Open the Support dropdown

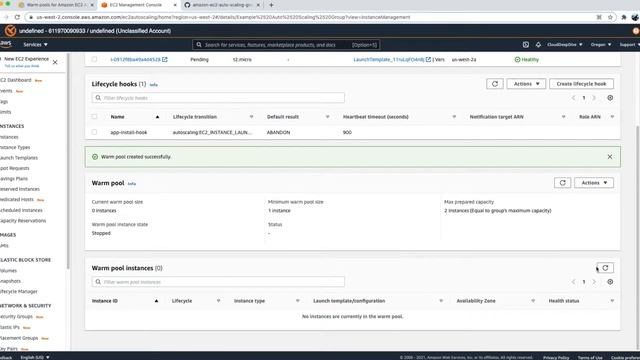[x=629, y=44]
